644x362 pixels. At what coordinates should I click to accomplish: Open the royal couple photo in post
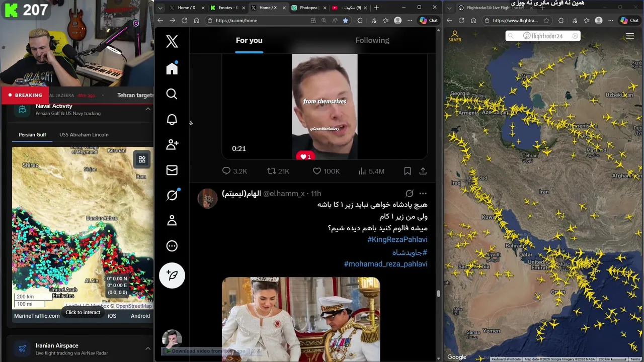tap(301, 319)
